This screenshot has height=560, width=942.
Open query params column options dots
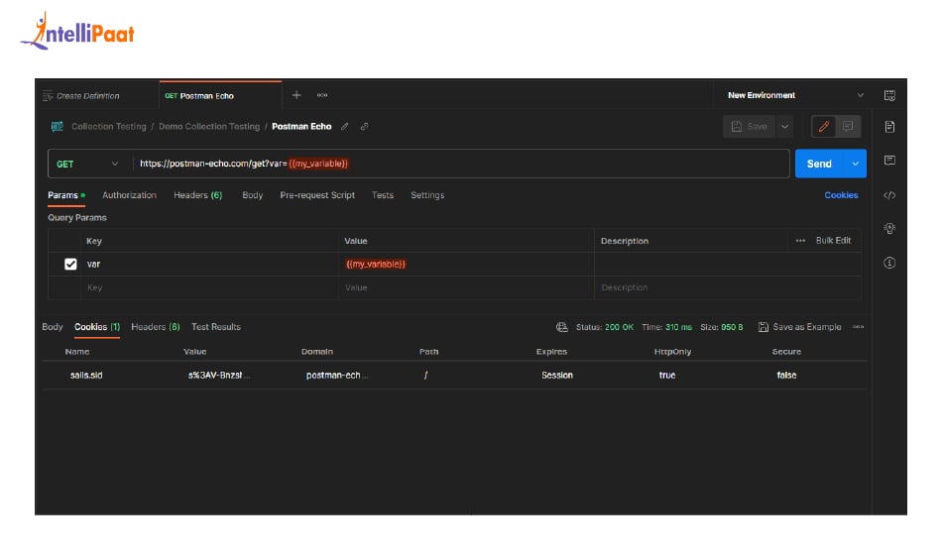pos(800,241)
